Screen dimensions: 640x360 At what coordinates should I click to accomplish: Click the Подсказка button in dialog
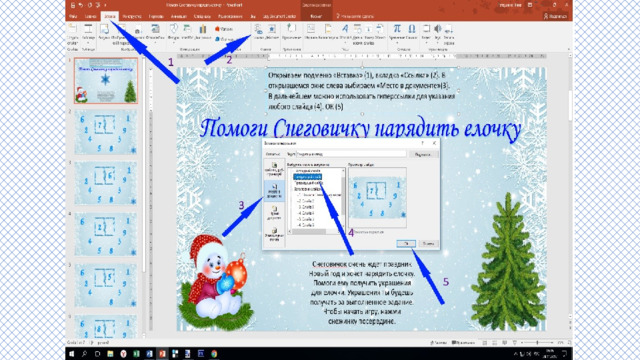[x=423, y=154]
